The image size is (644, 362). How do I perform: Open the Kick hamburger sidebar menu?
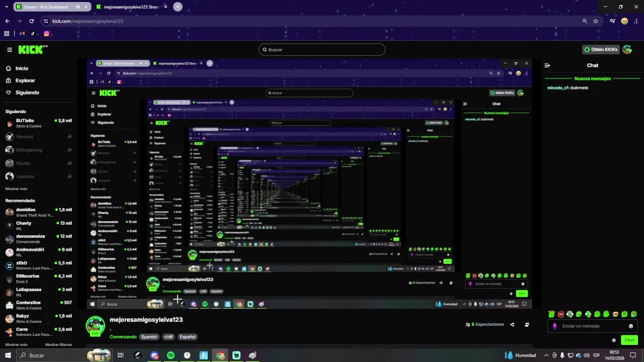point(10,50)
